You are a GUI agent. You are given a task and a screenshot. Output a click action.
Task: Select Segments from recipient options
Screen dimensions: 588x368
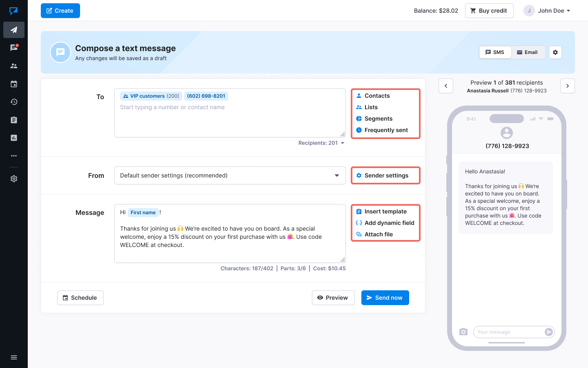[378, 119]
